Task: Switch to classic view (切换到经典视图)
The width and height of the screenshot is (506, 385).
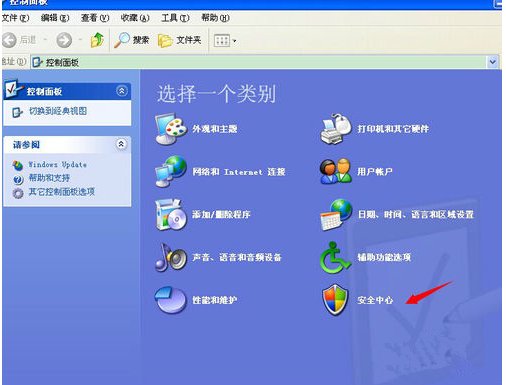Action: (58, 111)
